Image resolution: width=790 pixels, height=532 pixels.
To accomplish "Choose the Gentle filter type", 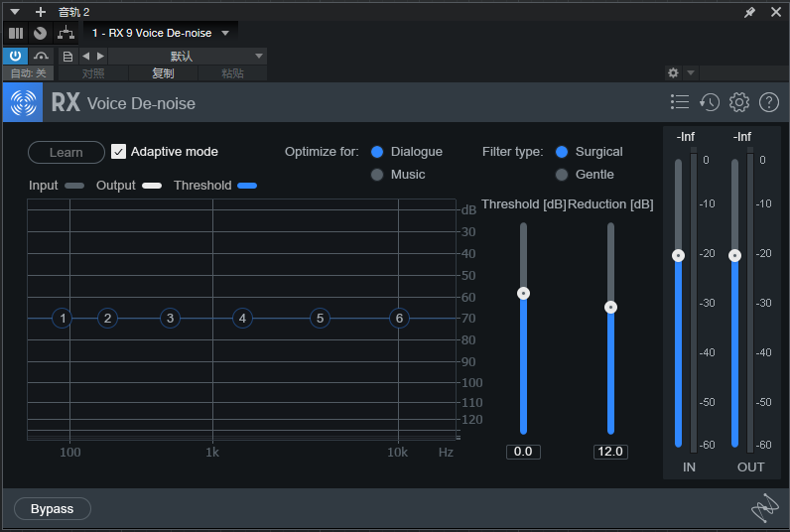I will (x=562, y=175).
